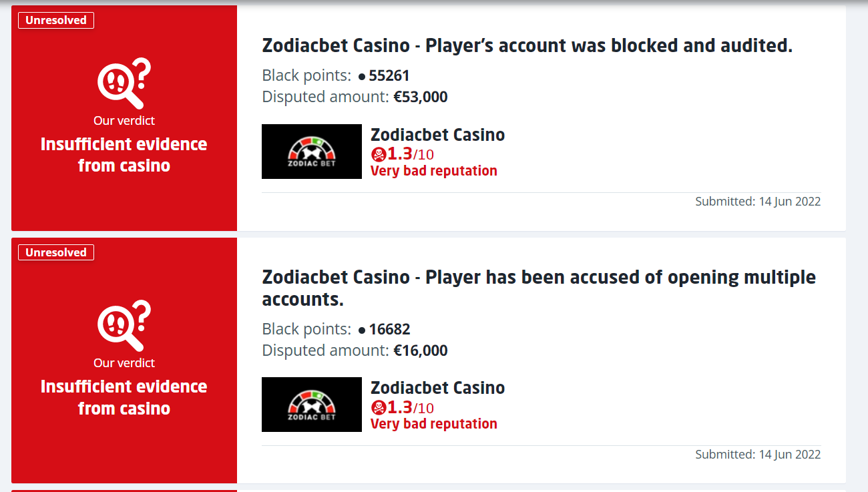Click the "Insufficient evidence from casino" verdict on the second complaint
The image size is (868, 492).
[124, 397]
